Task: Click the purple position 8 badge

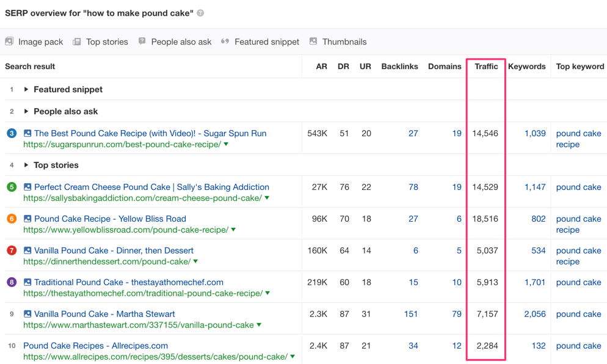Action: click(x=12, y=282)
